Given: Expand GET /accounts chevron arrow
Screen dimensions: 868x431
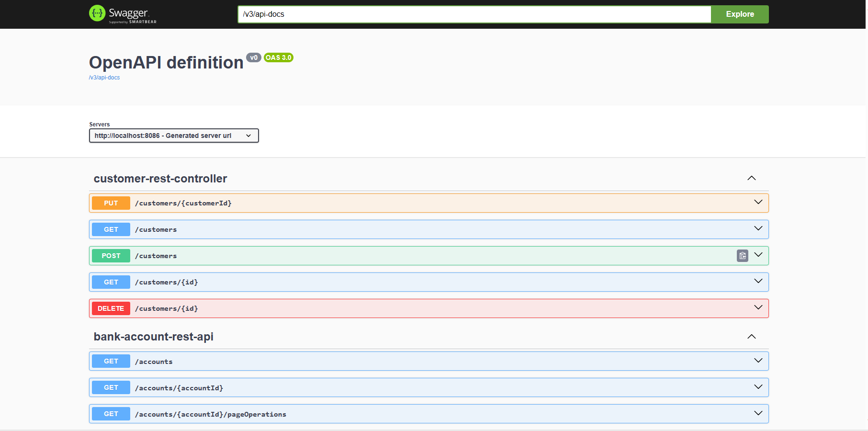Looking at the screenshot, I should [x=758, y=361].
